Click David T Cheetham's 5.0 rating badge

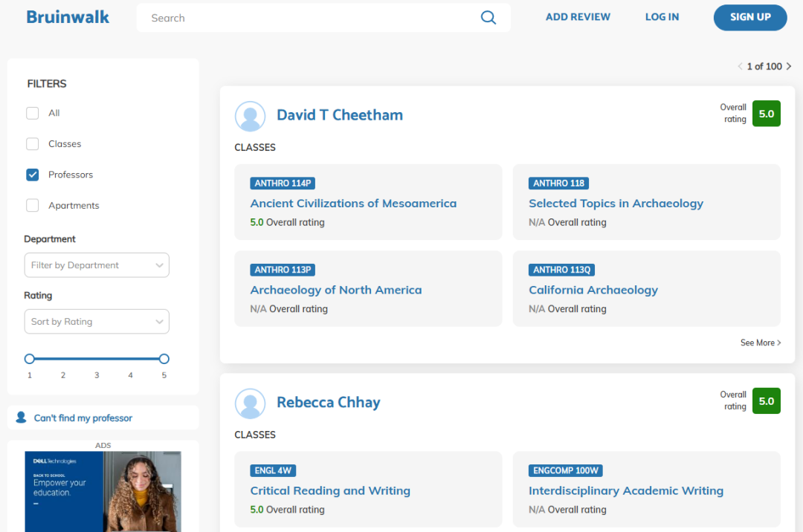coord(766,114)
